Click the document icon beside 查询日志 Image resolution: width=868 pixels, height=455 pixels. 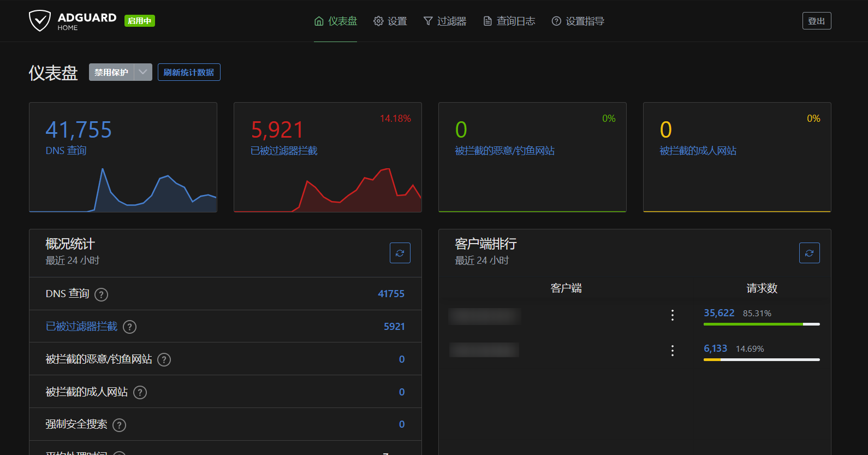(x=487, y=21)
